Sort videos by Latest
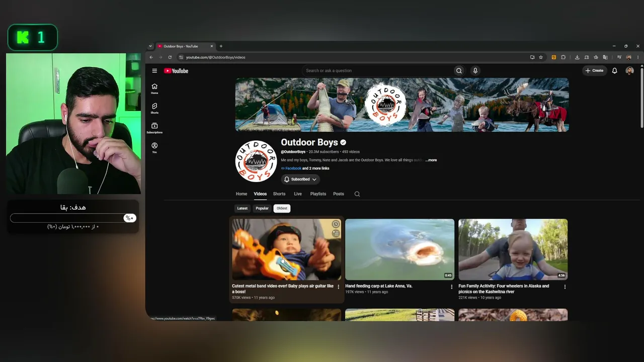This screenshot has width=644, height=362. pyautogui.click(x=243, y=208)
